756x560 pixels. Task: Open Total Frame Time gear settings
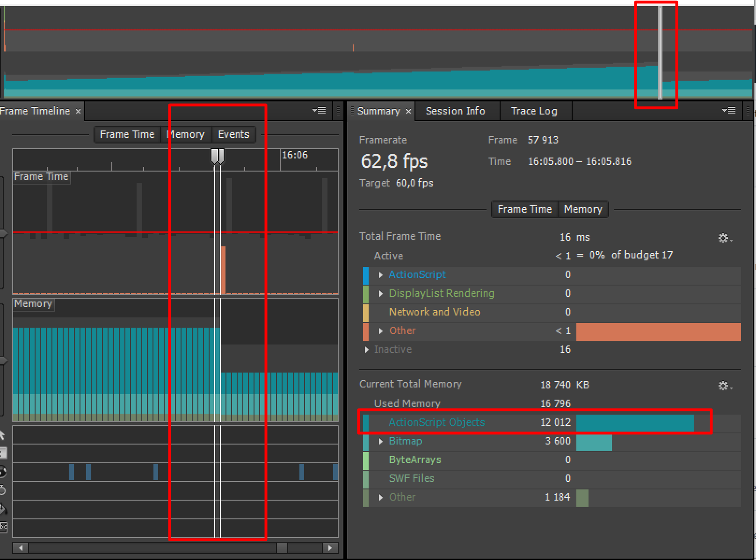click(725, 238)
